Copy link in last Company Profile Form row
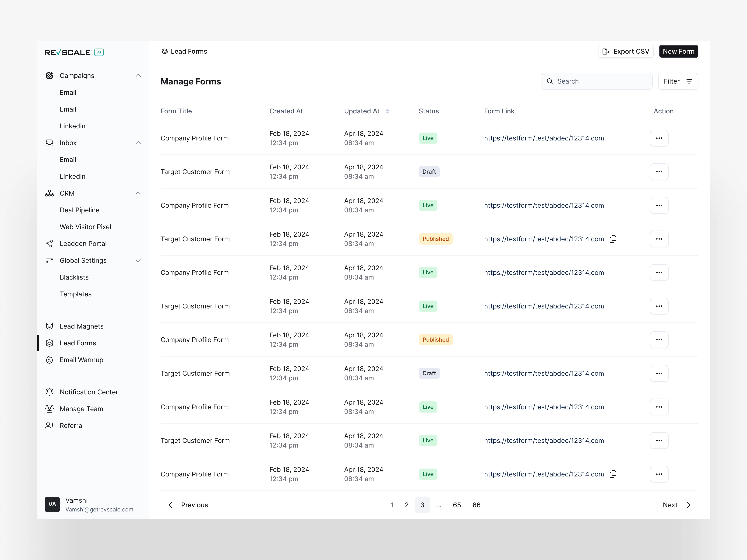This screenshot has height=560, width=747. point(613,474)
